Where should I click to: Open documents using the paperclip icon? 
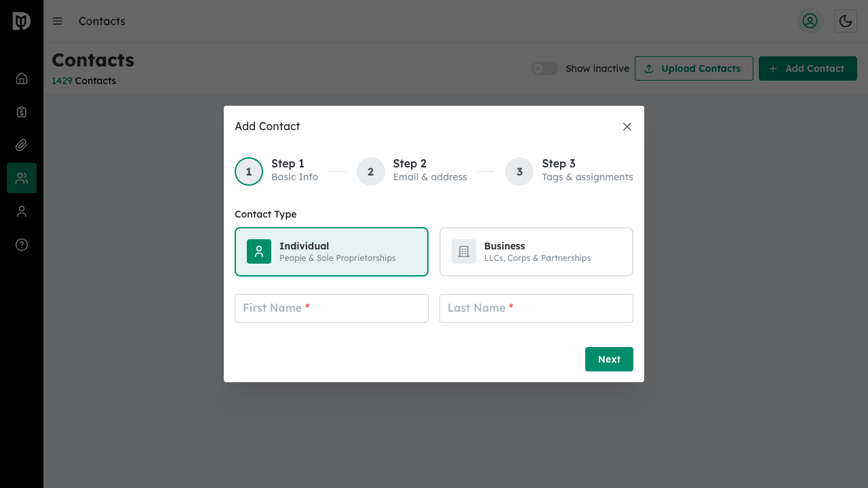(x=21, y=144)
